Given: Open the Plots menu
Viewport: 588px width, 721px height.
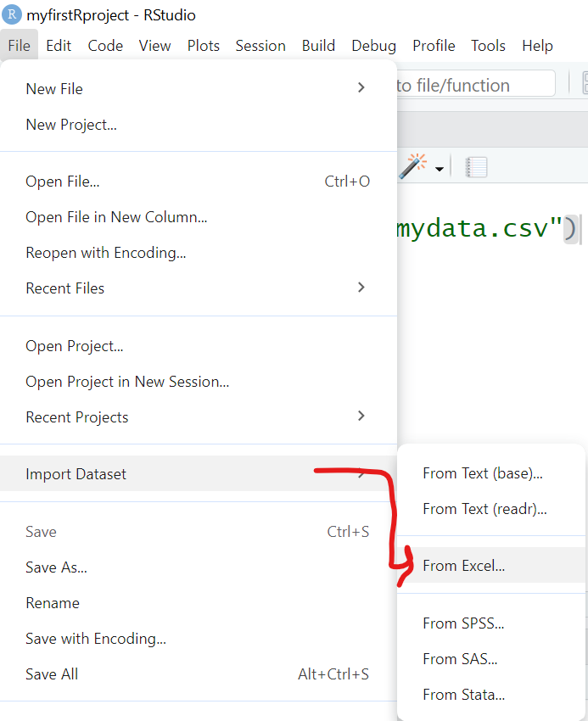Looking at the screenshot, I should point(204,46).
